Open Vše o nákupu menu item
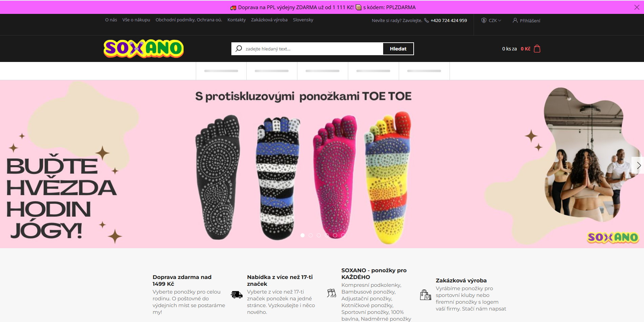This screenshot has height=322, width=644. (136, 20)
